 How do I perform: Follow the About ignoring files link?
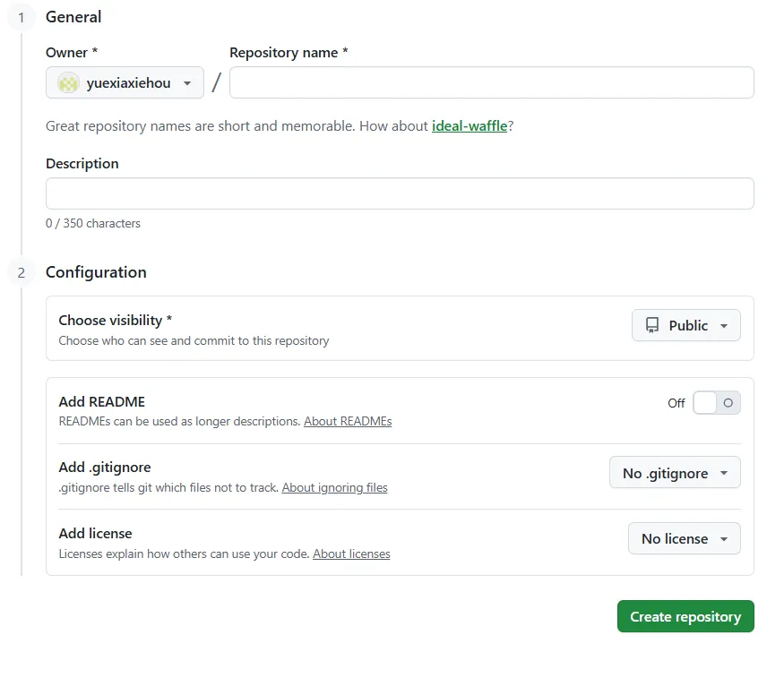334,488
